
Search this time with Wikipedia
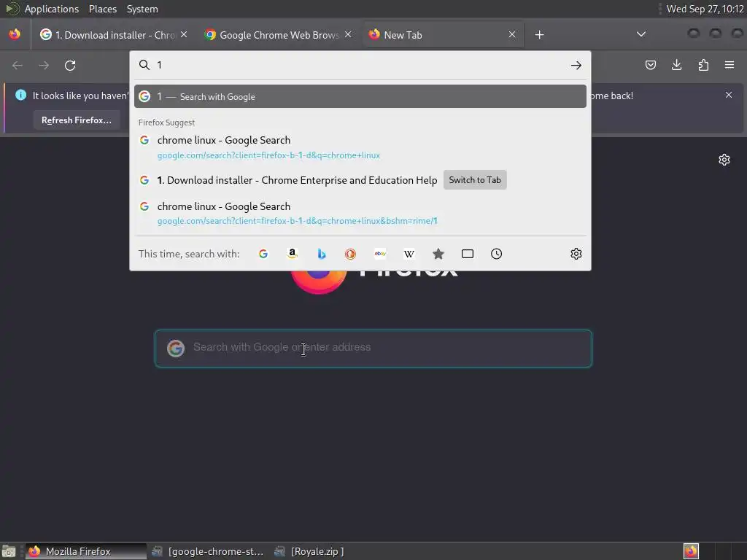click(409, 254)
